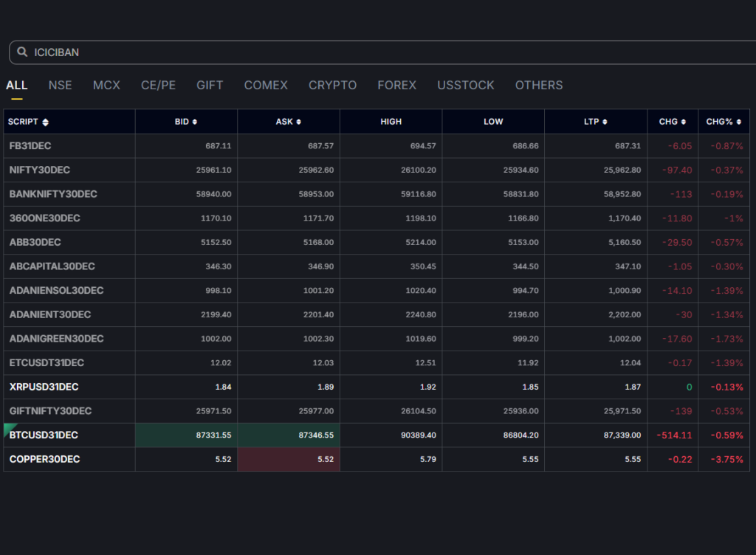The height and width of the screenshot is (555, 756).
Task: Open the USSTOCK tab
Action: [465, 86]
